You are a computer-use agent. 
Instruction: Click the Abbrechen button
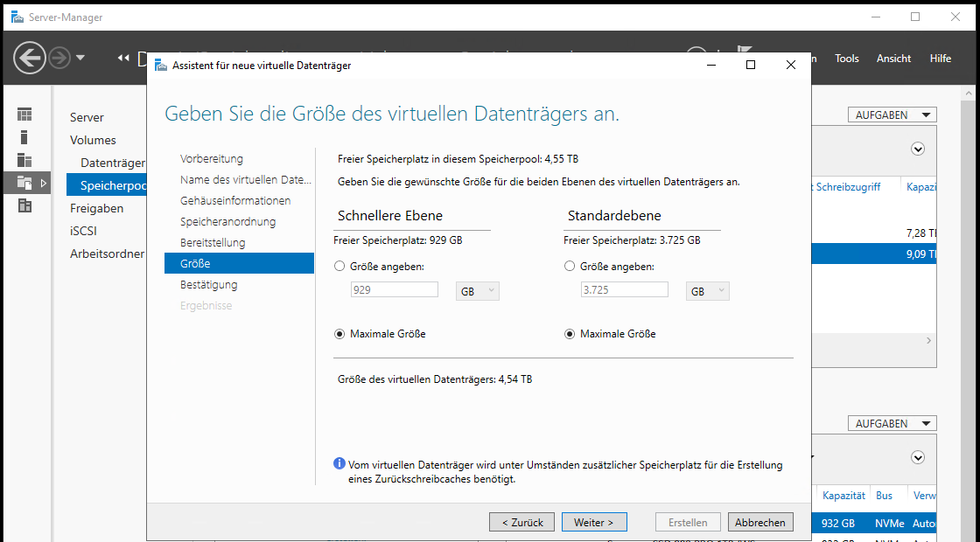tap(760, 522)
